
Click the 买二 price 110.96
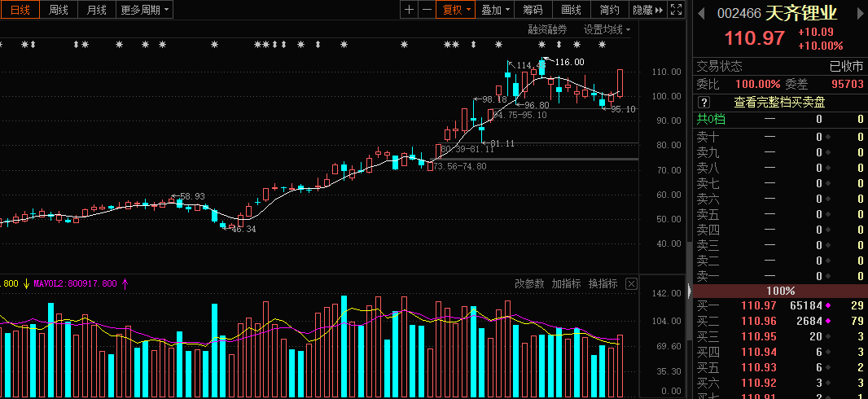click(x=759, y=321)
